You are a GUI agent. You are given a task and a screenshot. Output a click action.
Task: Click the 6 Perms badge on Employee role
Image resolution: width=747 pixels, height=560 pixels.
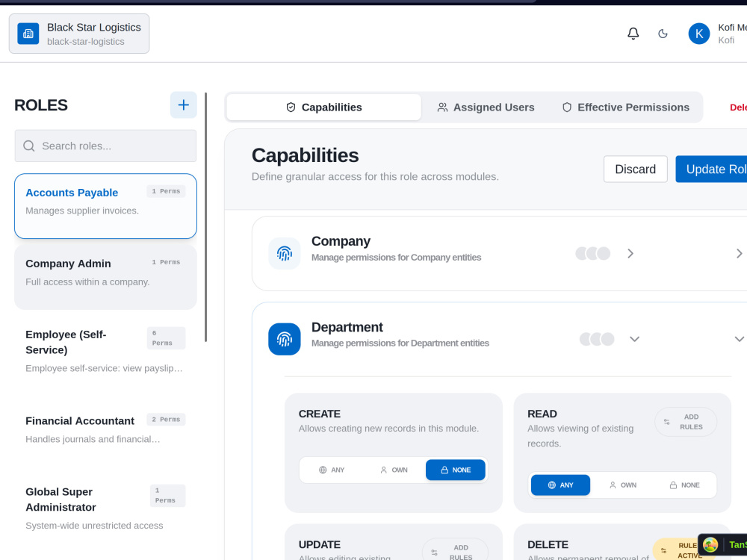(167, 338)
